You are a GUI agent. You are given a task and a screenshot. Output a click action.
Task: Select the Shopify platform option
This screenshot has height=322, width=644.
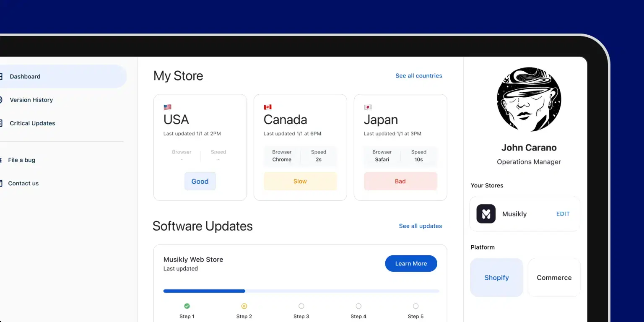[496, 278]
